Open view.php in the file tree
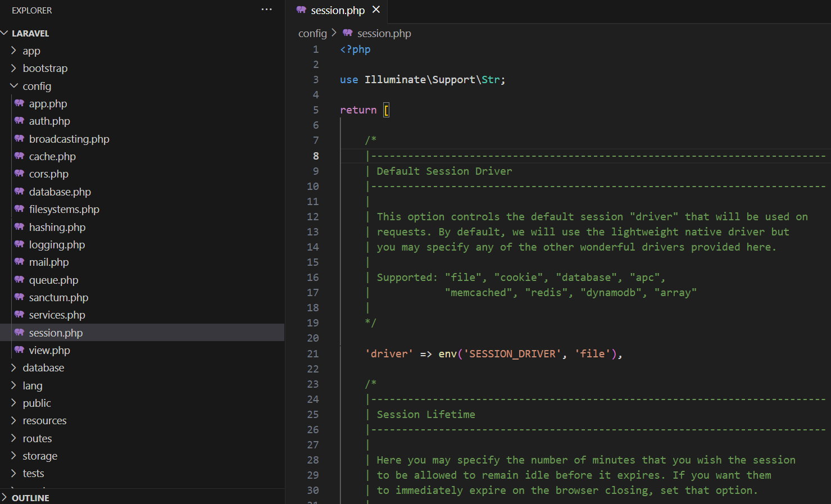The width and height of the screenshot is (831, 504). tap(49, 350)
